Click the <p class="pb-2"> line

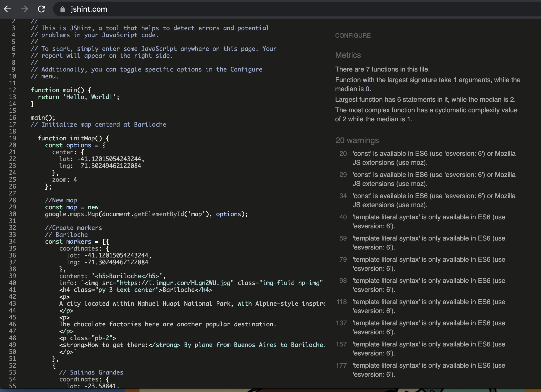[x=88, y=338]
